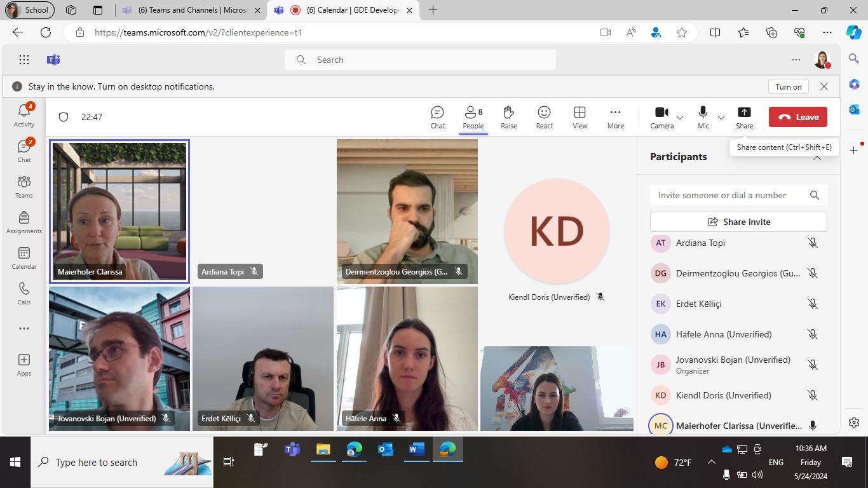Open Calls in the left sidebar

tap(24, 294)
